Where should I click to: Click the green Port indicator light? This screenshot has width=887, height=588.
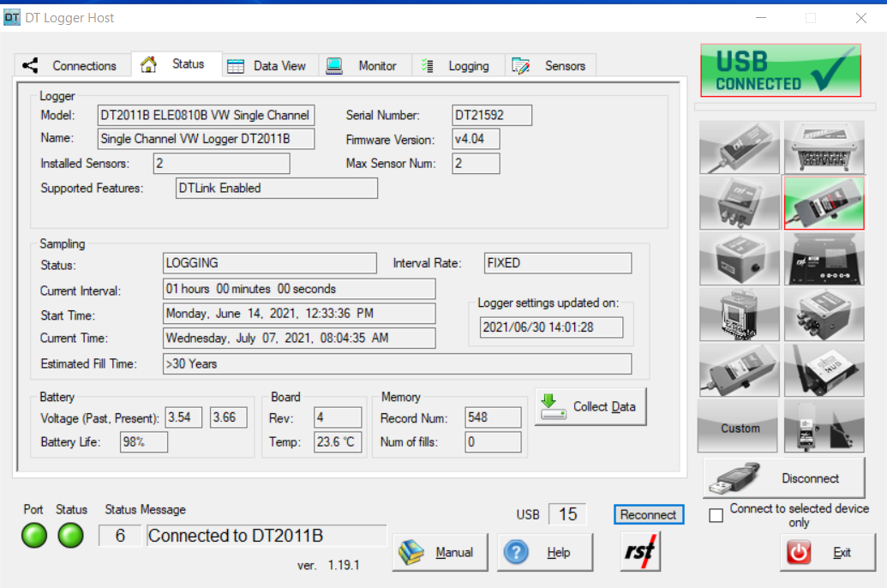click(34, 536)
